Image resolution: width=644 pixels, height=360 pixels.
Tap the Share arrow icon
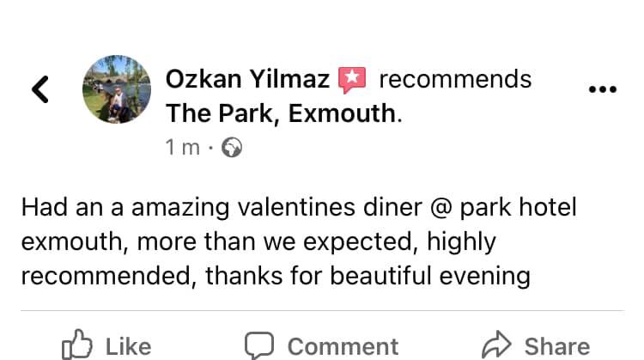click(495, 345)
